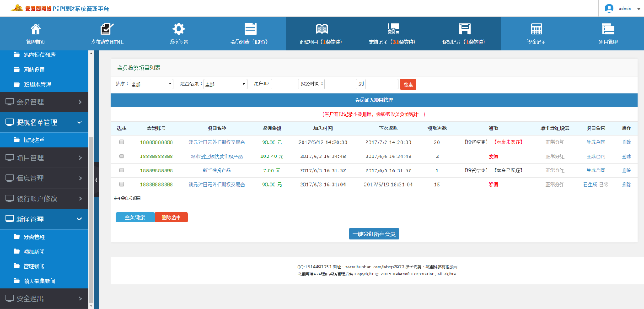The height and width of the screenshot is (309, 644).
Task: Click value 2017/7/2 14:20:33 in next payout column
Action: pos(388,142)
